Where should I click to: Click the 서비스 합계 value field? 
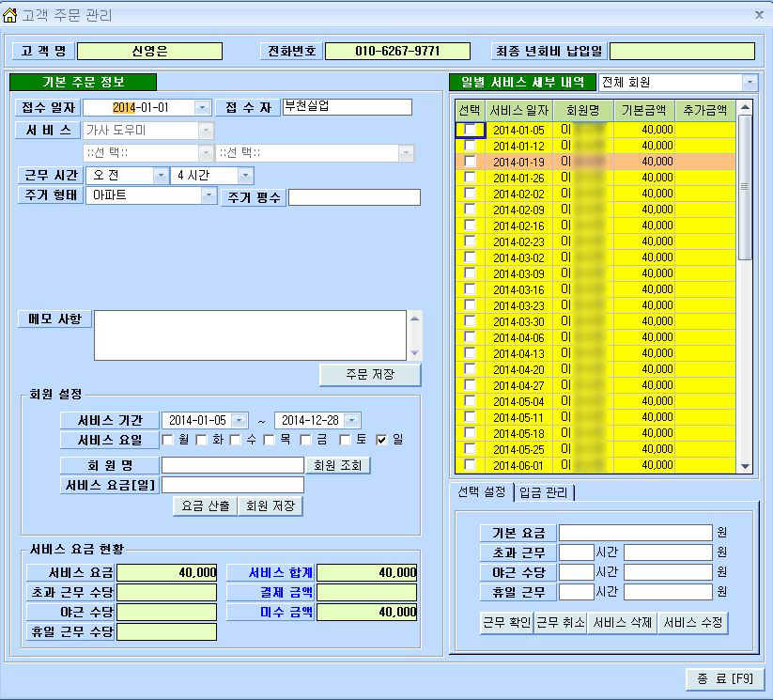pyautogui.click(x=367, y=573)
